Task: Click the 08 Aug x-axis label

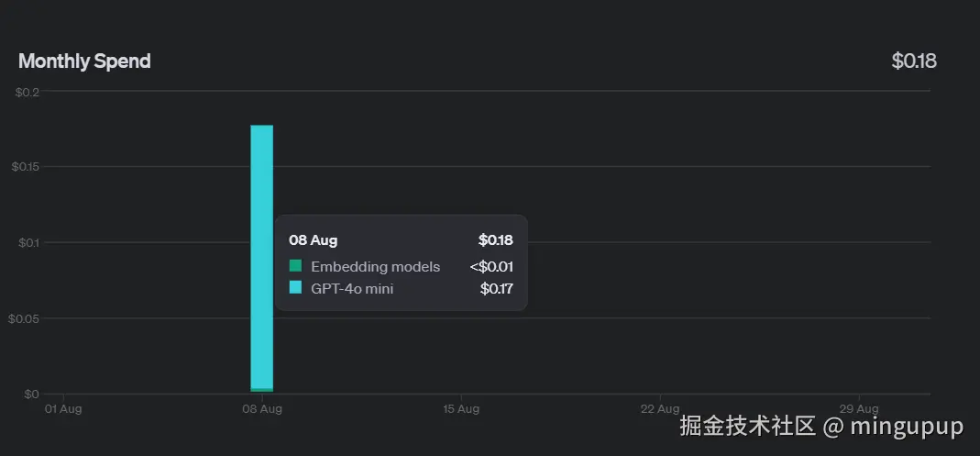Action: pos(262,409)
